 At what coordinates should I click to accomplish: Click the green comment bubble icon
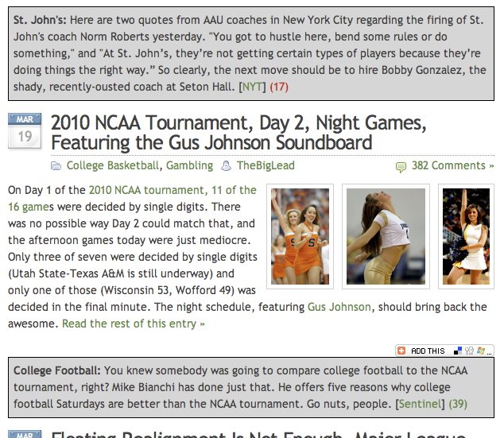(401, 166)
